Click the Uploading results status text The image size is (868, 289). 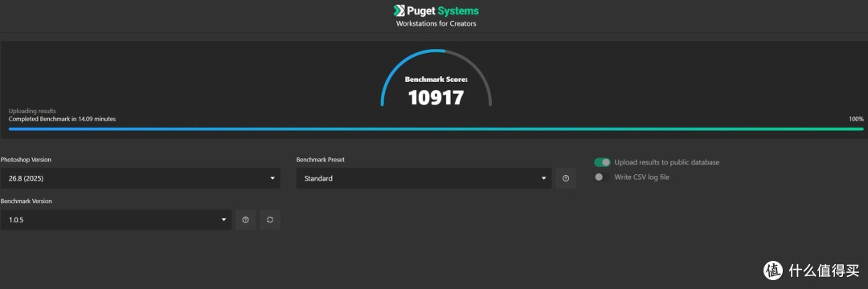(x=32, y=111)
